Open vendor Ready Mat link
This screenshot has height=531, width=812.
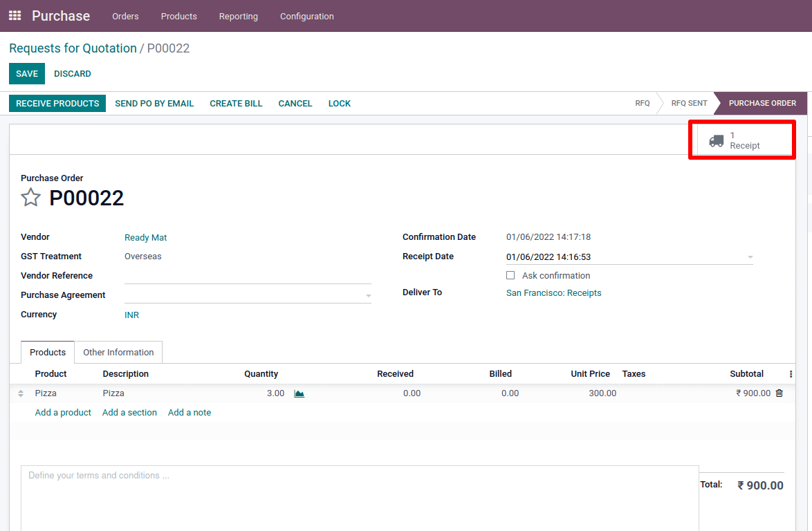tap(145, 238)
